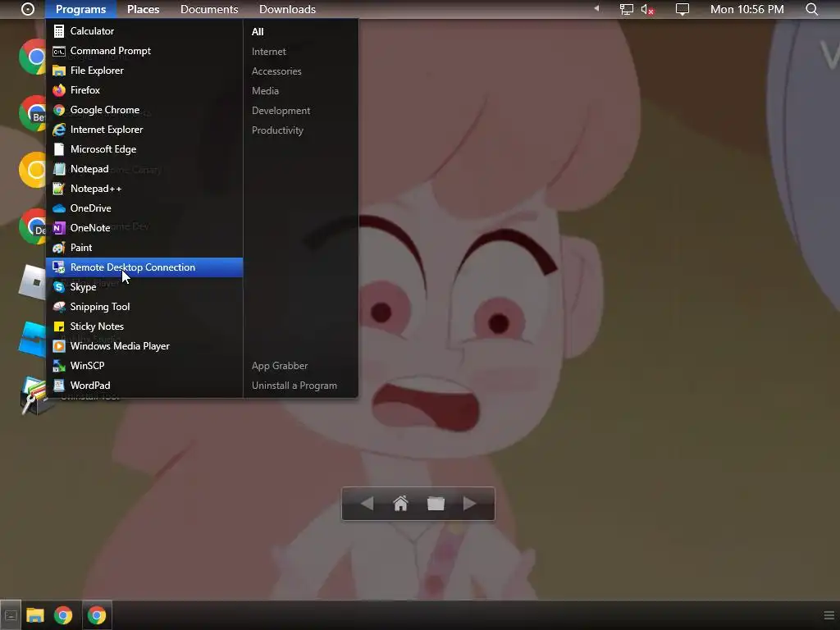Open the Documents menu
Screen dimensions: 840x630
209,9
